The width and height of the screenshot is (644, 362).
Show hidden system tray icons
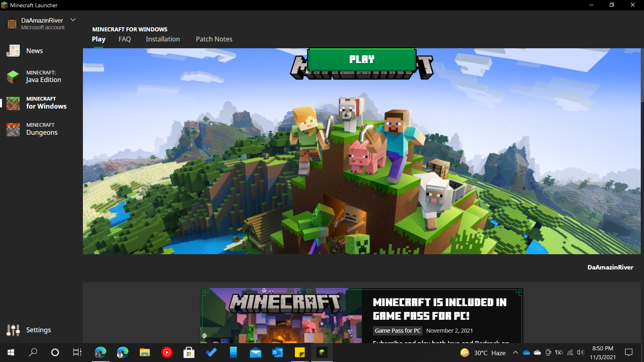pos(515,352)
